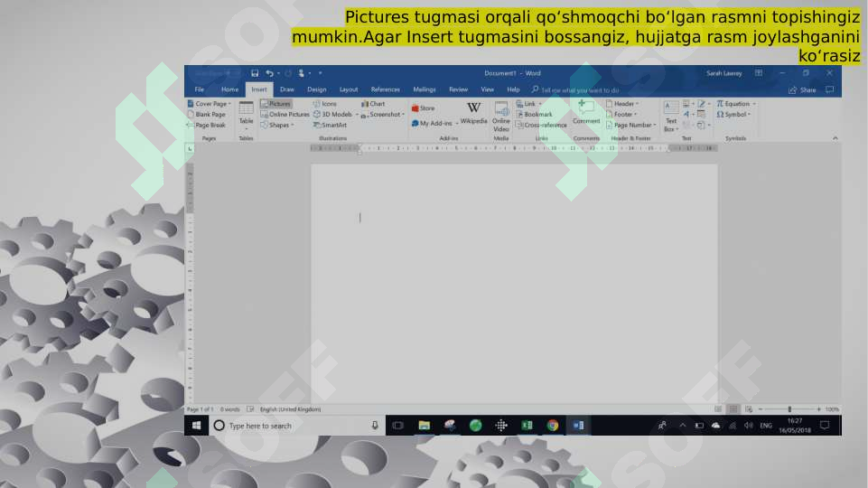Insert an Online Video

[x=501, y=117]
